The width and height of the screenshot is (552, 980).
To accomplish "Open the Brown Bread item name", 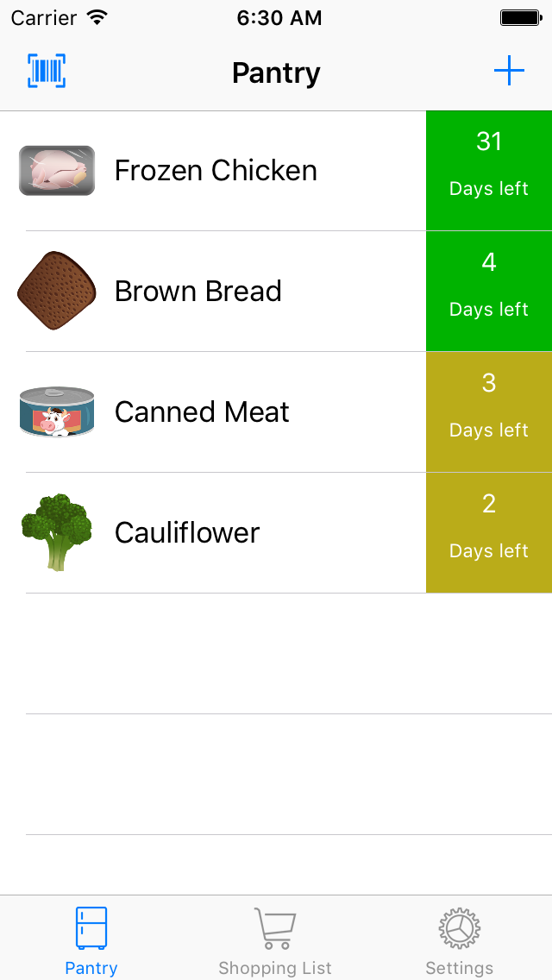I will coord(198,292).
